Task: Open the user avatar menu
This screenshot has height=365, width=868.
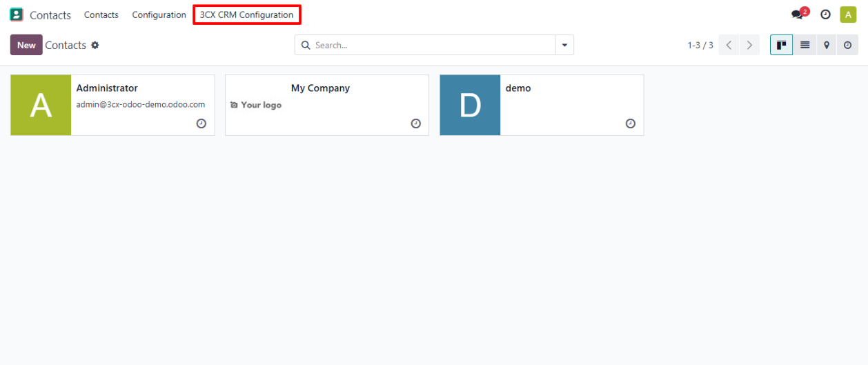Action: pos(848,14)
